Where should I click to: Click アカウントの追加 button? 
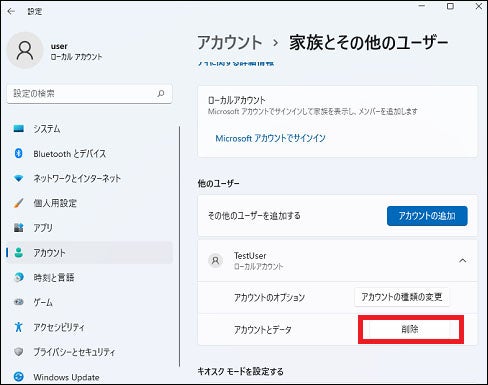pos(427,216)
